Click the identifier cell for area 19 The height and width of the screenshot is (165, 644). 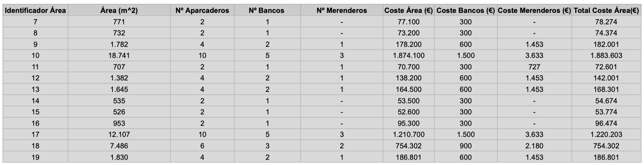pyautogui.click(x=35, y=157)
